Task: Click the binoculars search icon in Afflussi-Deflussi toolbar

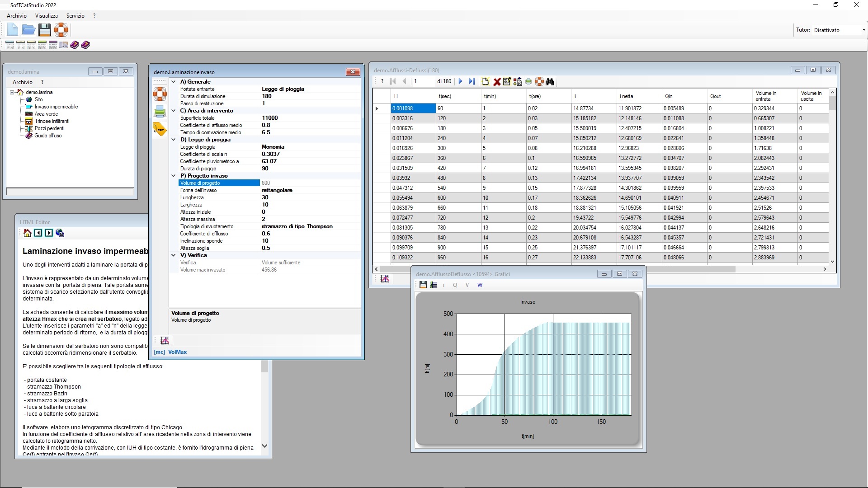Action: pyautogui.click(x=550, y=81)
